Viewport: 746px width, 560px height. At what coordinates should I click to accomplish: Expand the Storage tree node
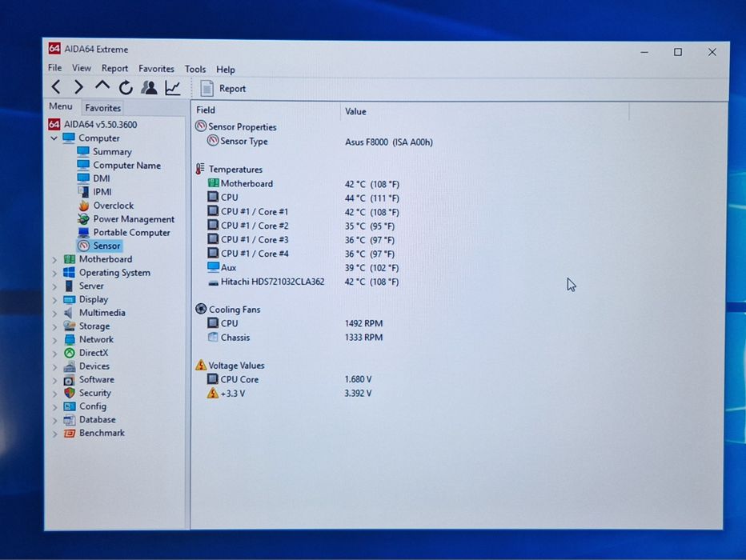point(54,326)
